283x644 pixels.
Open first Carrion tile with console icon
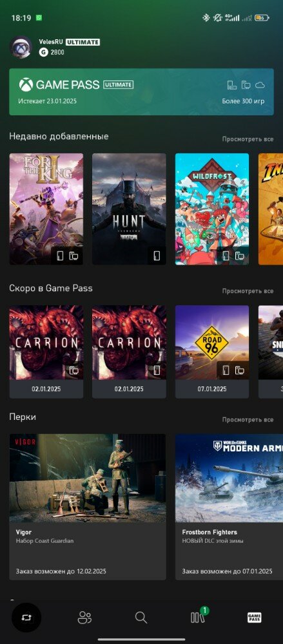[x=46, y=352]
